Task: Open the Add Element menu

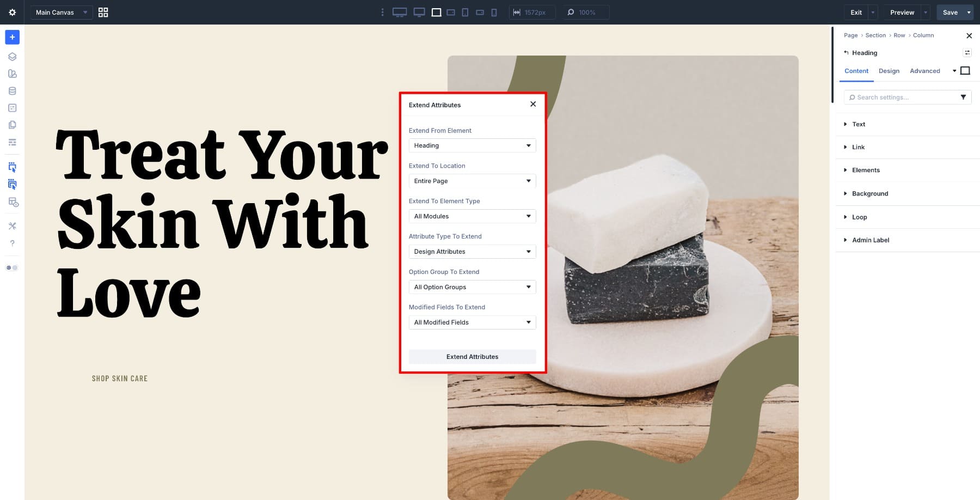Action: tap(12, 37)
